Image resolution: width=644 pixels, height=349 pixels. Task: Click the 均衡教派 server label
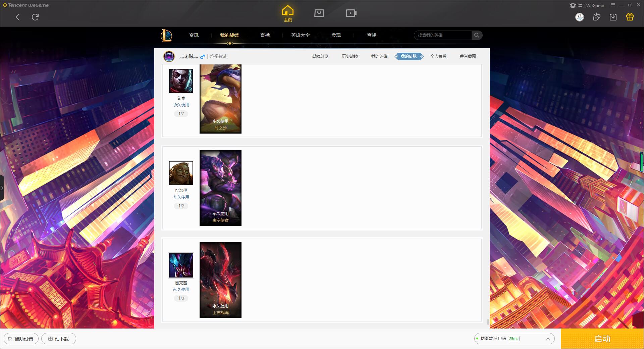coord(218,56)
